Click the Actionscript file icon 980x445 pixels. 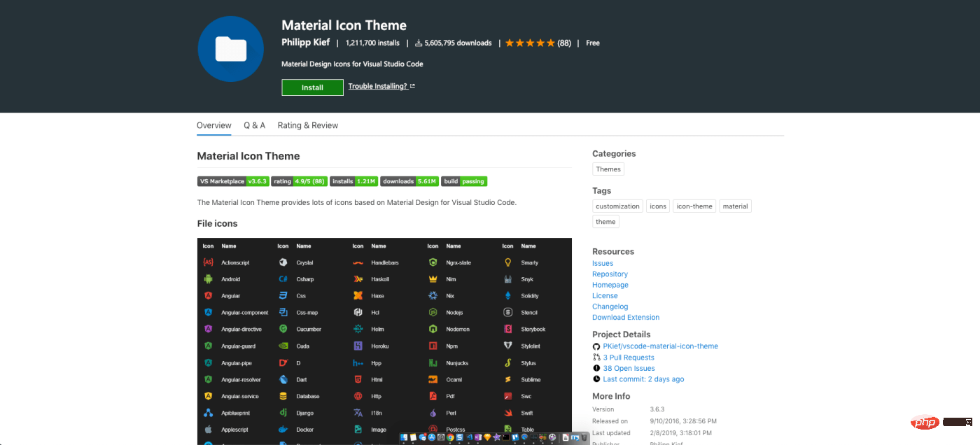tap(208, 262)
